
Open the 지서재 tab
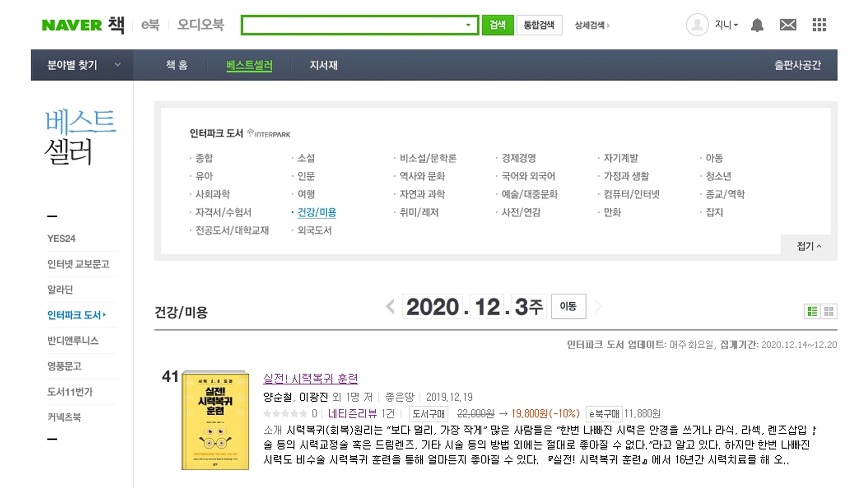click(323, 65)
